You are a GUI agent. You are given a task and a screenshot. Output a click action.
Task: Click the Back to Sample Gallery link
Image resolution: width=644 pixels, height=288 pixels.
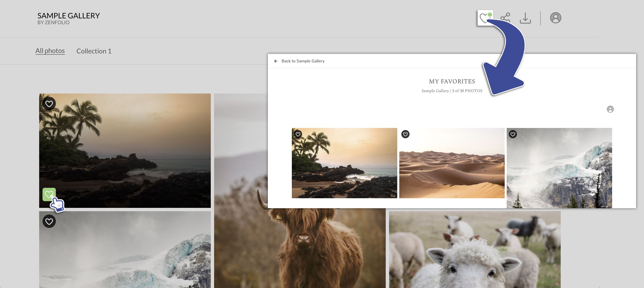303,61
